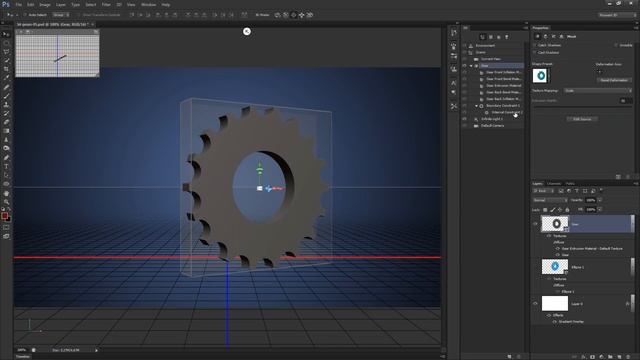Collapse the Gear mesh tree node
The width and height of the screenshot is (640, 360).
[x=471, y=65]
